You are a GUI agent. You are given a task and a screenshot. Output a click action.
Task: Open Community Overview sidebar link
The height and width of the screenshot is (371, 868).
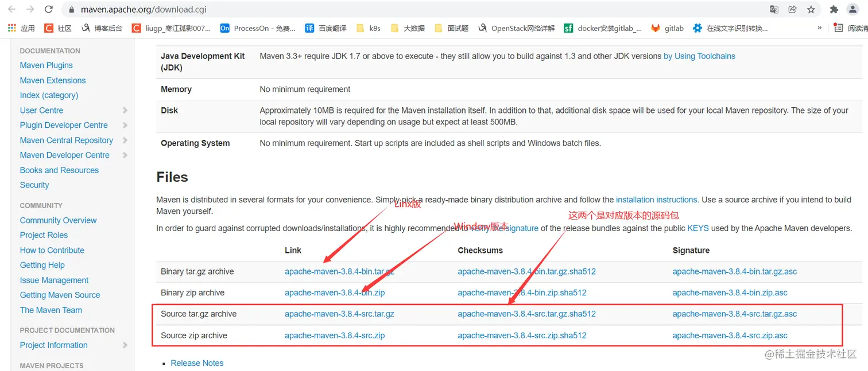pyautogui.click(x=58, y=220)
